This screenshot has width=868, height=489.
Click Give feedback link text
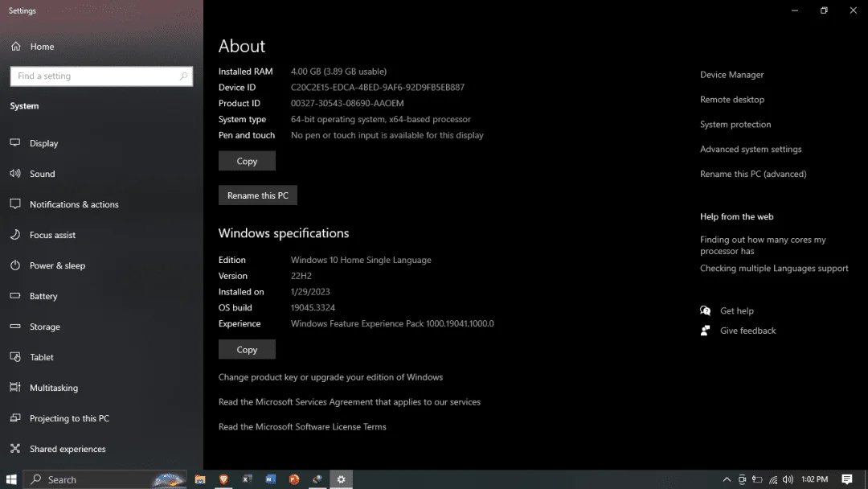[748, 331]
